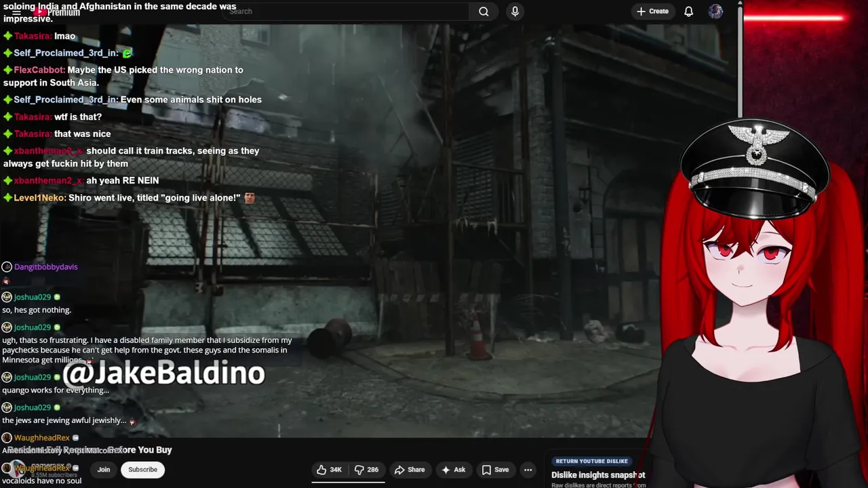Save the video to a playlist
The height and width of the screenshot is (488, 868).
pos(495,470)
